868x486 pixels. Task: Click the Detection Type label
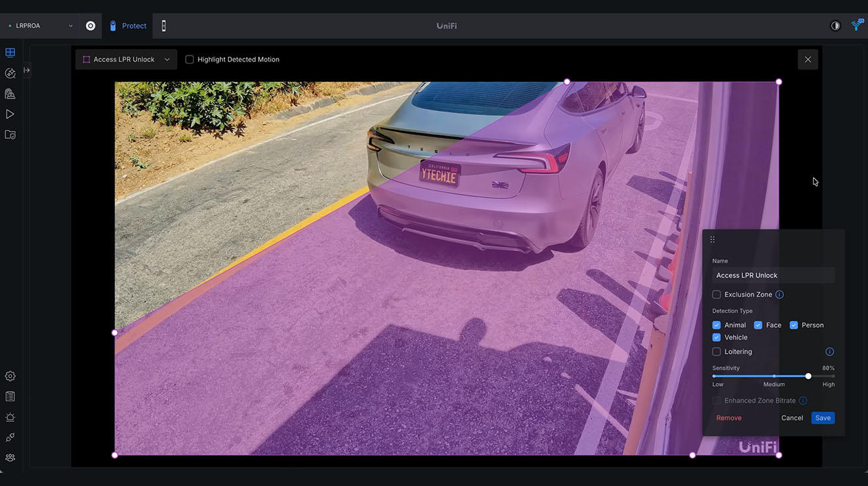732,311
